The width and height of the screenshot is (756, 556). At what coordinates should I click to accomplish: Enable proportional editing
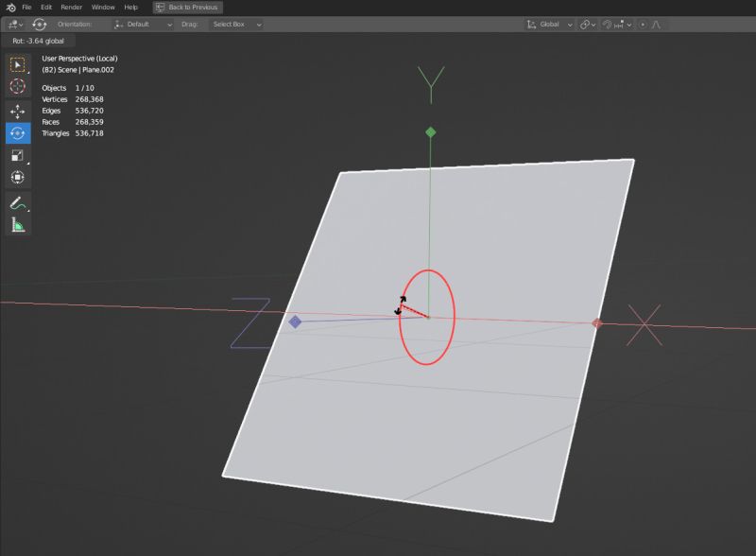coord(643,25)
